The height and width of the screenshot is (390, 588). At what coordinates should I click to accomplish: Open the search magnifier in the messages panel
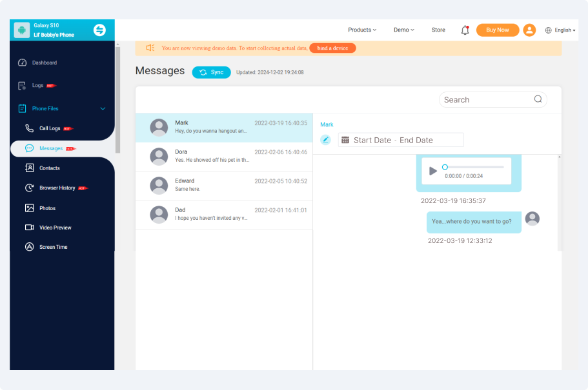pos(538,99)
